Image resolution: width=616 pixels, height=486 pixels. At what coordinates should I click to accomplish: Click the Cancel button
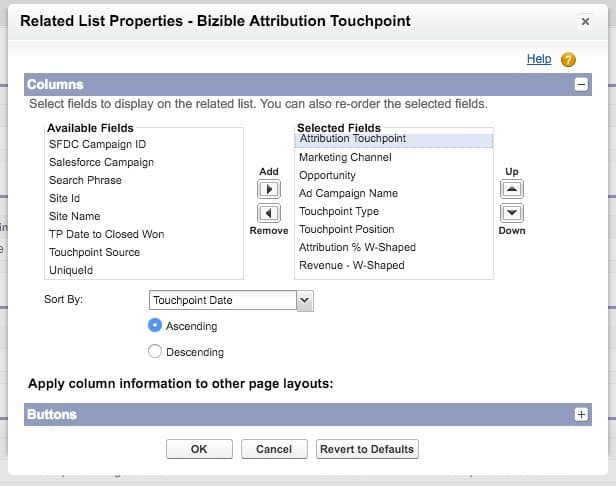274,449
